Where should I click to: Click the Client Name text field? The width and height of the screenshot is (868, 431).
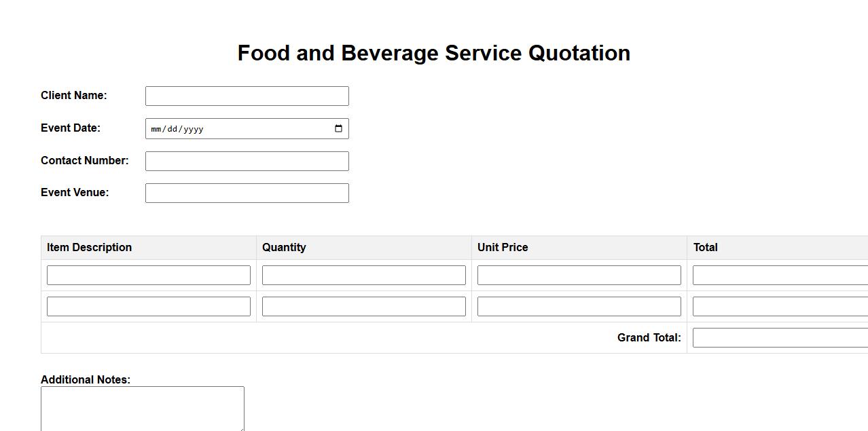pos(247,96)
